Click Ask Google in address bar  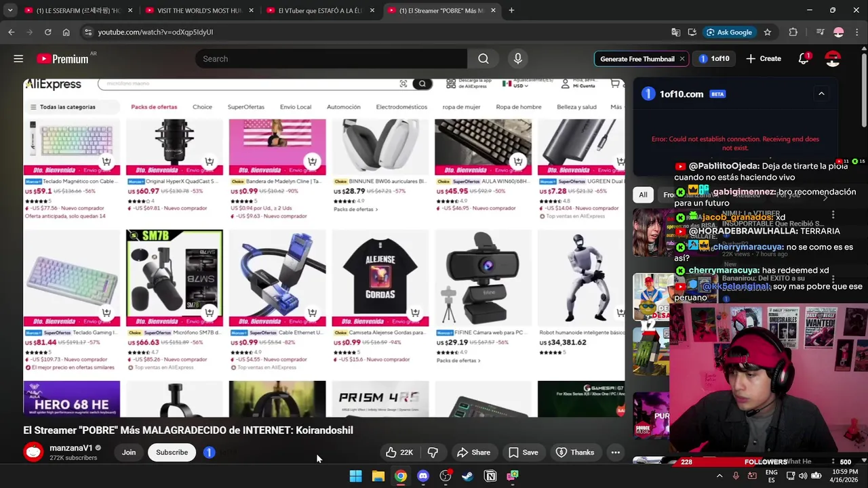pos(729,32)
